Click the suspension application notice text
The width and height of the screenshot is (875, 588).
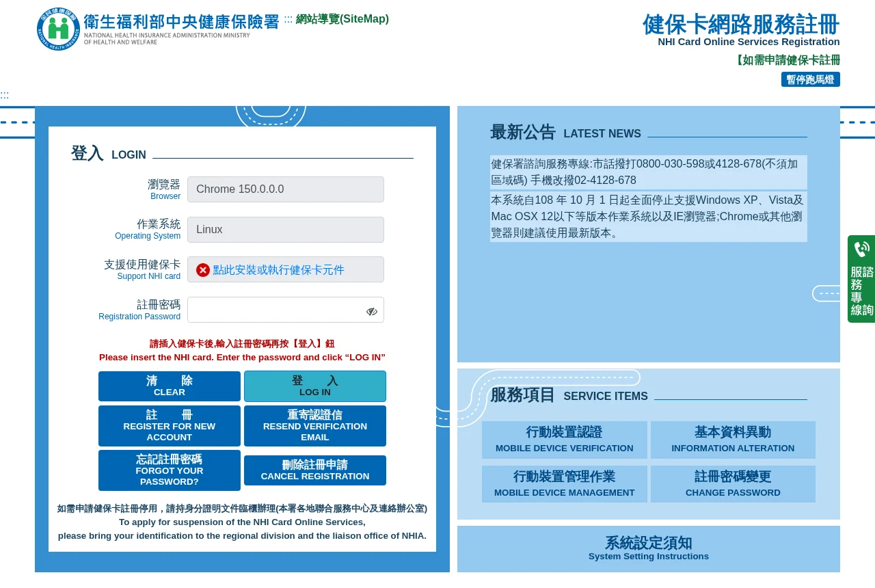pyautogui.click(x=242, y=522)
